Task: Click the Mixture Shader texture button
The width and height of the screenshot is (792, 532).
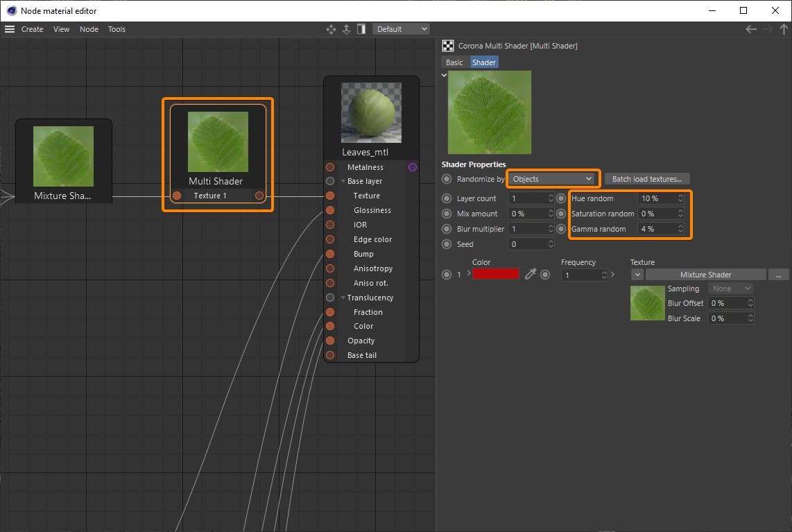Action: click(x=705, y=275)
